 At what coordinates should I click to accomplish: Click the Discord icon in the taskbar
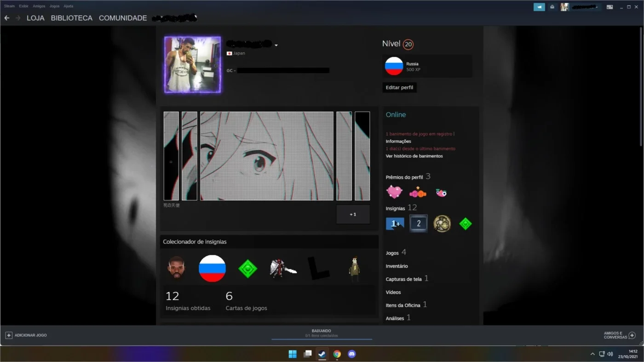352,354
